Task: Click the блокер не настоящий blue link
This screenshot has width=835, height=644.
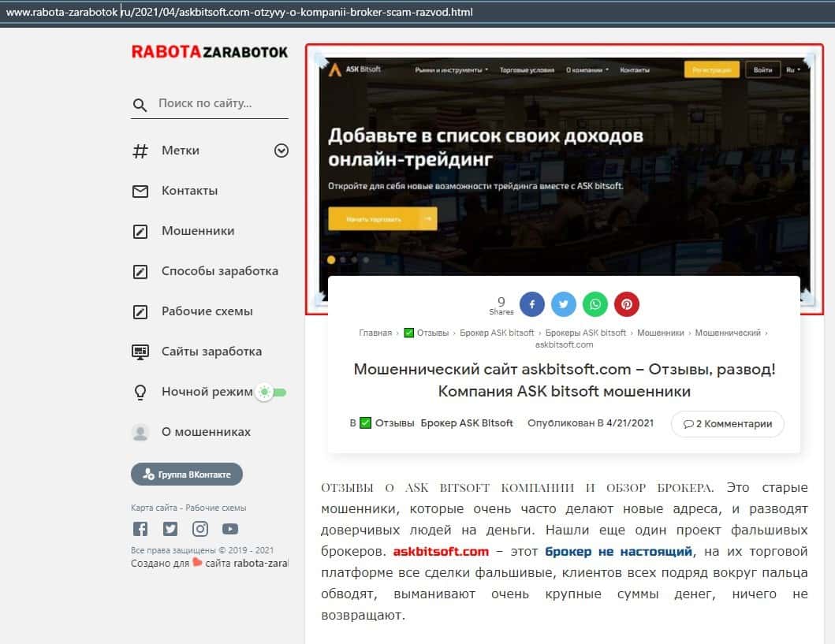Action: pos(619,552)
